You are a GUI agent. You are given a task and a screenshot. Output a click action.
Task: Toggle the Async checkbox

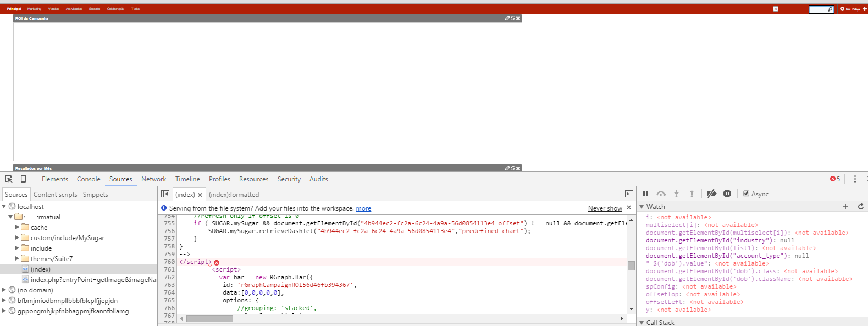[747, 194]
